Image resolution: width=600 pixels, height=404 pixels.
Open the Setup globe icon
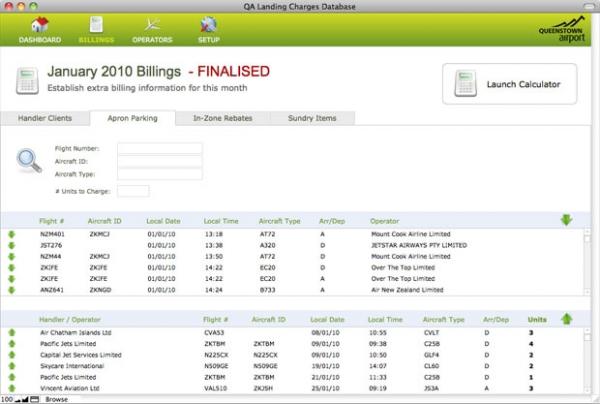pyautogui.click(x=209, y=25)
